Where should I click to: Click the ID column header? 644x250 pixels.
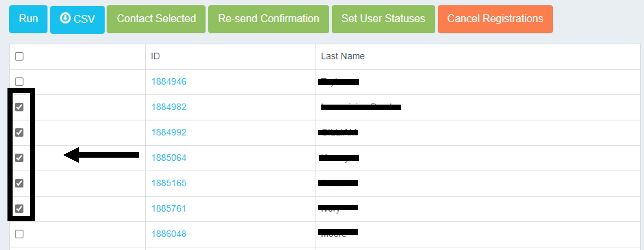155,56
